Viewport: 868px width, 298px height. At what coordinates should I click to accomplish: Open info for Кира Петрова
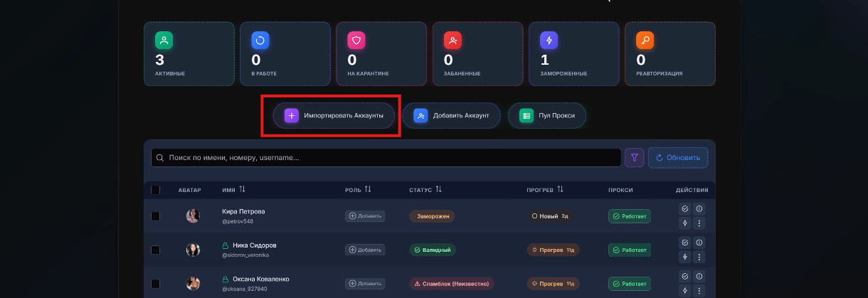(x=699, y=209)
